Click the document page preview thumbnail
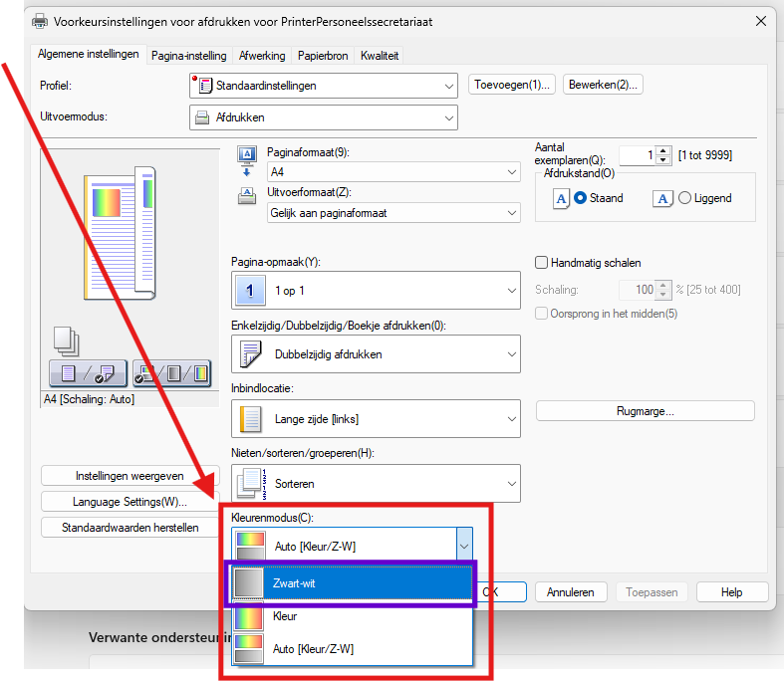The width and height of the screenshot is (784, 681). pos(118,234)
